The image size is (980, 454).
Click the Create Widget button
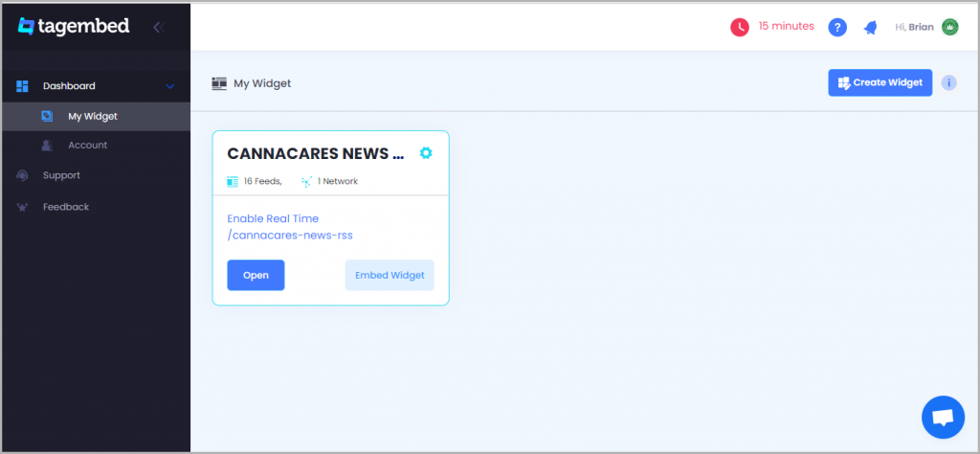tap(880, 82)
